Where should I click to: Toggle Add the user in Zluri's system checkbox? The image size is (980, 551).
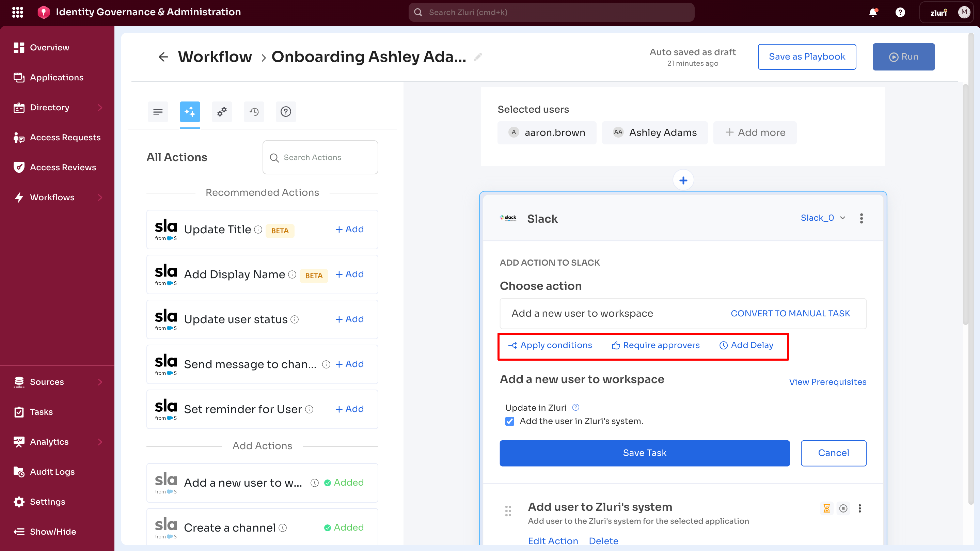pyautogui.click(x=510, y=421)
